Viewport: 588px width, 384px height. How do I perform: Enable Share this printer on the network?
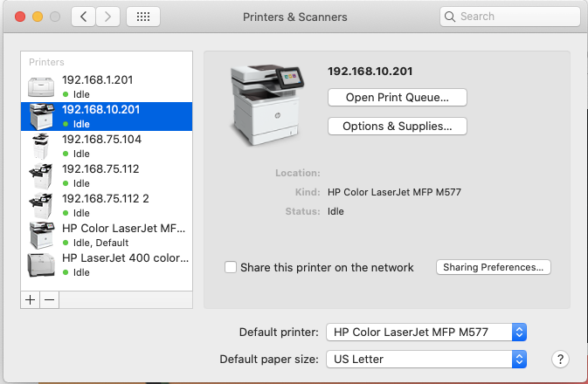(231, 267)
